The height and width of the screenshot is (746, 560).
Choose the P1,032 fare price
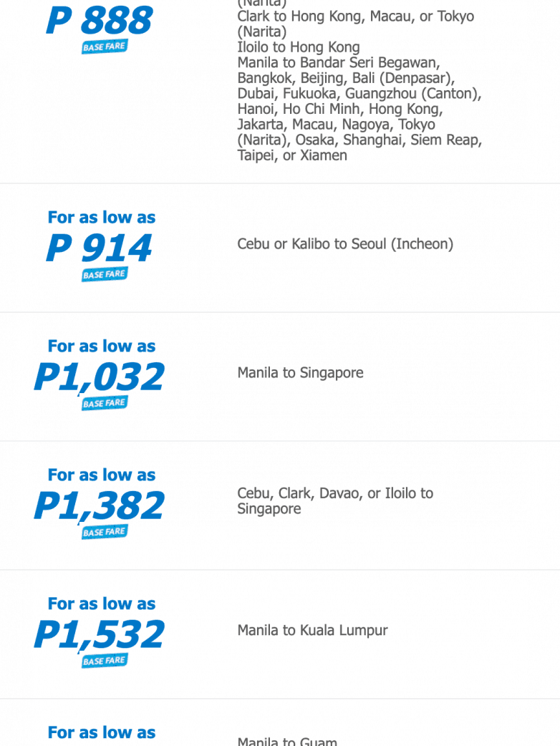(x=100, y=377)
